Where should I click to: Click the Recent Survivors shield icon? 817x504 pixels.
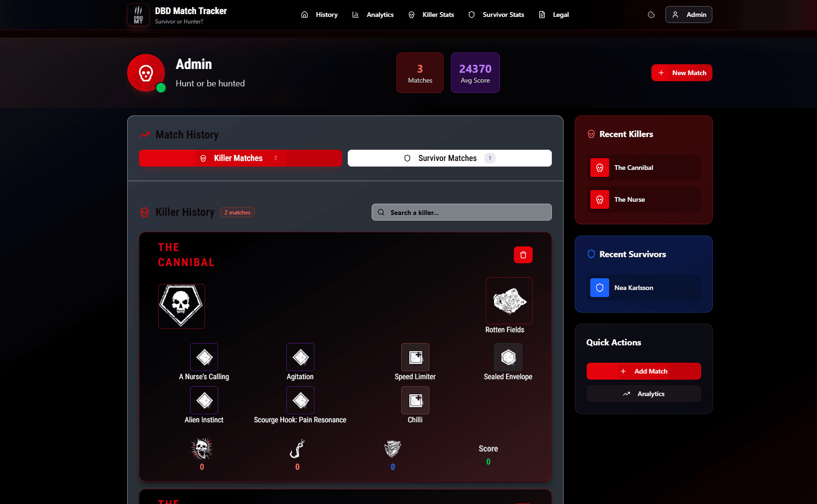(591, 254)
